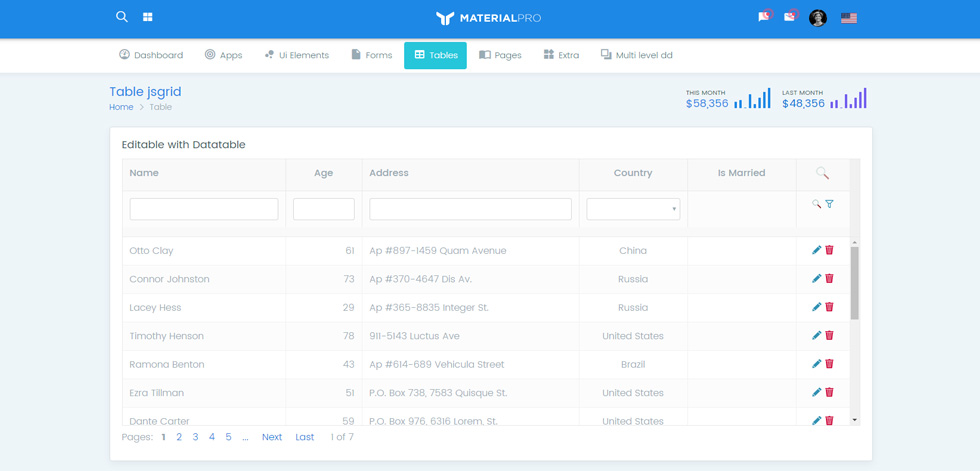980x471 pixels.
Task: Open the Ui Elements menu
Action: click(x=296, y=55)
